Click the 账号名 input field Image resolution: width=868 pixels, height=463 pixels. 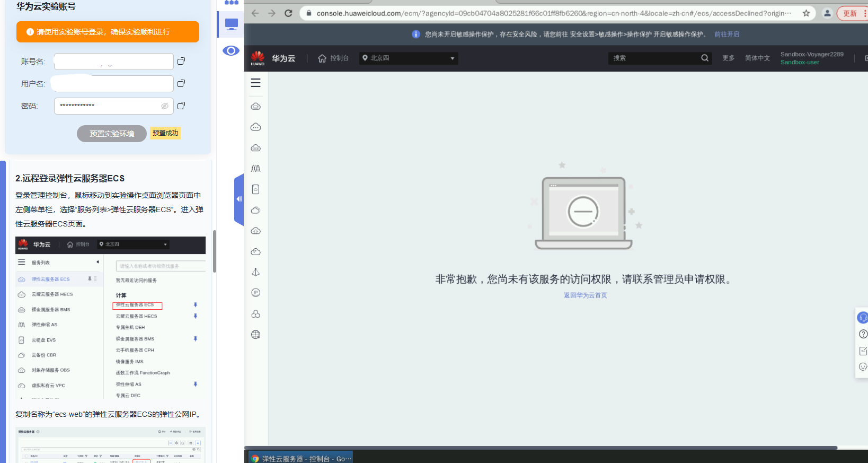[113, 62]
